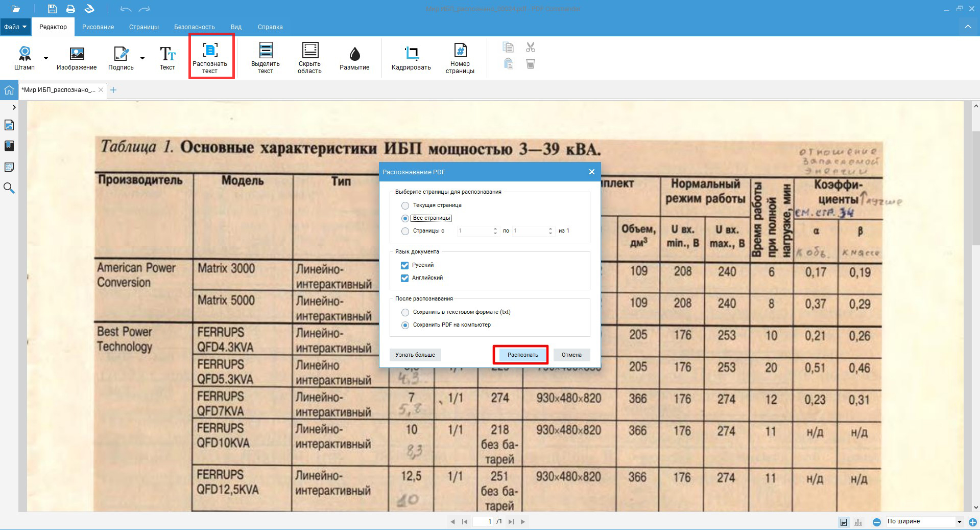Open the Вид tab
Viewport: 980px width, 530px height.
point(236,27)
